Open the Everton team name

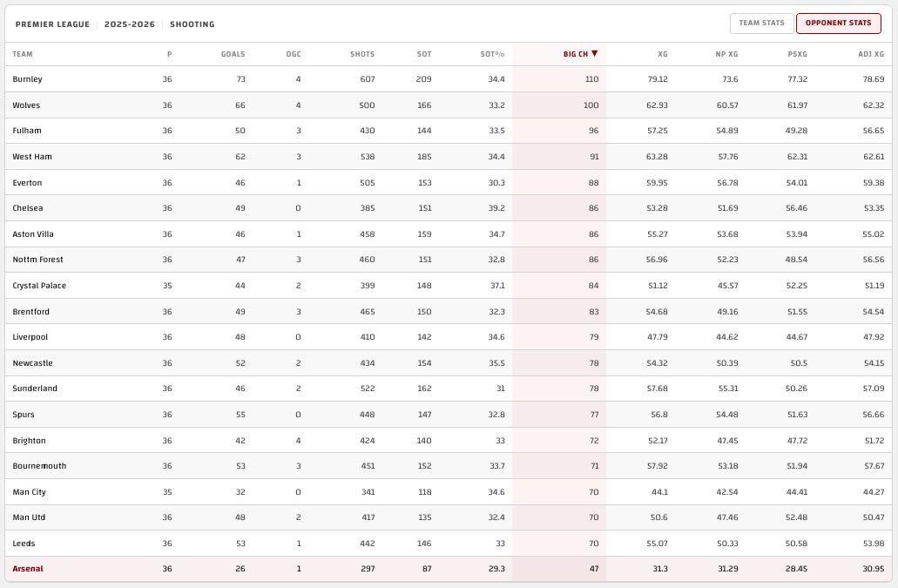tap(27, 183)
